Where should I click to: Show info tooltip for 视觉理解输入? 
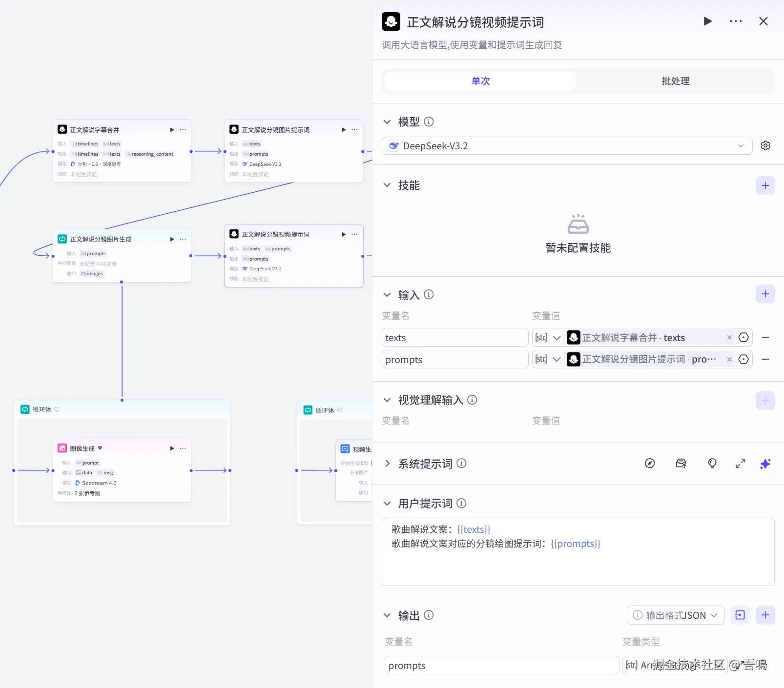472,400
